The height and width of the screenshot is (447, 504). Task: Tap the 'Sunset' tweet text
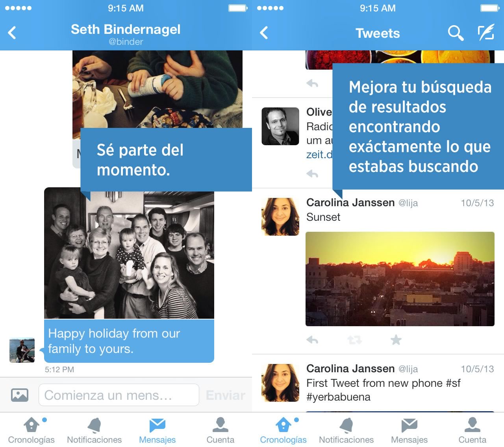(323, 217)
